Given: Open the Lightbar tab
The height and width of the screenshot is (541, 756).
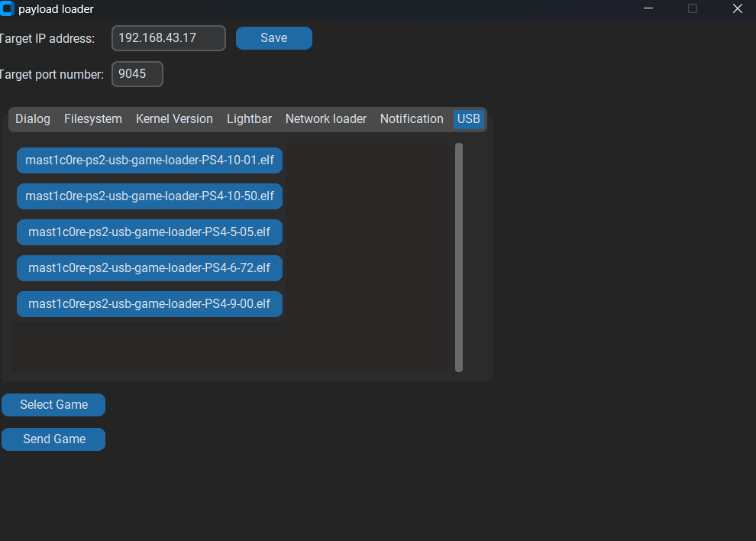Looking at the screenshot, I should click(x=249, y=118).
